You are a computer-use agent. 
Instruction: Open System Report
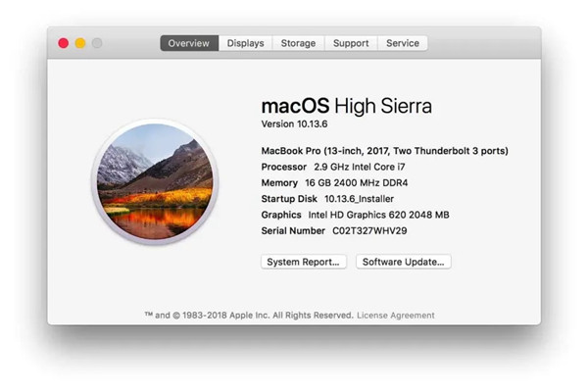tap(305, 262)
